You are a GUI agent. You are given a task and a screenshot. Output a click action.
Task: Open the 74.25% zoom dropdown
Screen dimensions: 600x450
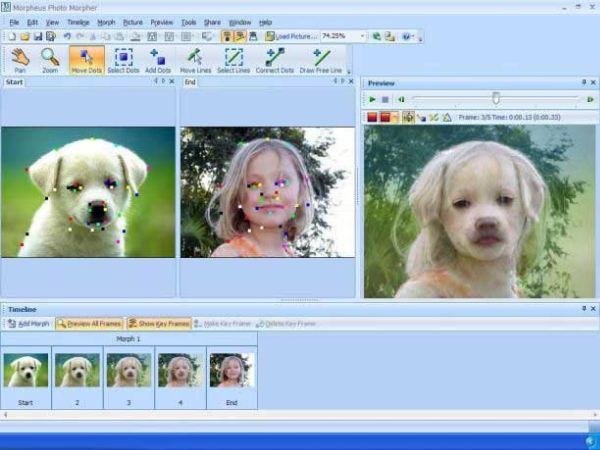click(x=362, y=36)
